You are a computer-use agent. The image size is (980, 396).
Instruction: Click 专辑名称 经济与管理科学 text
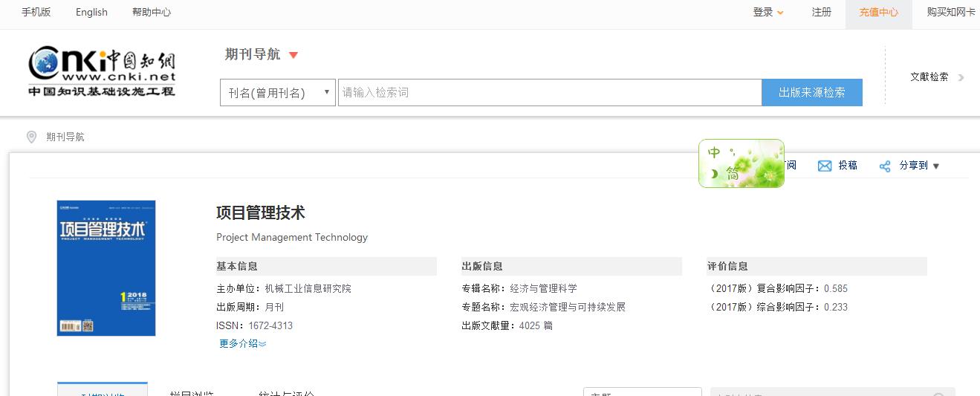click(519, 288)
